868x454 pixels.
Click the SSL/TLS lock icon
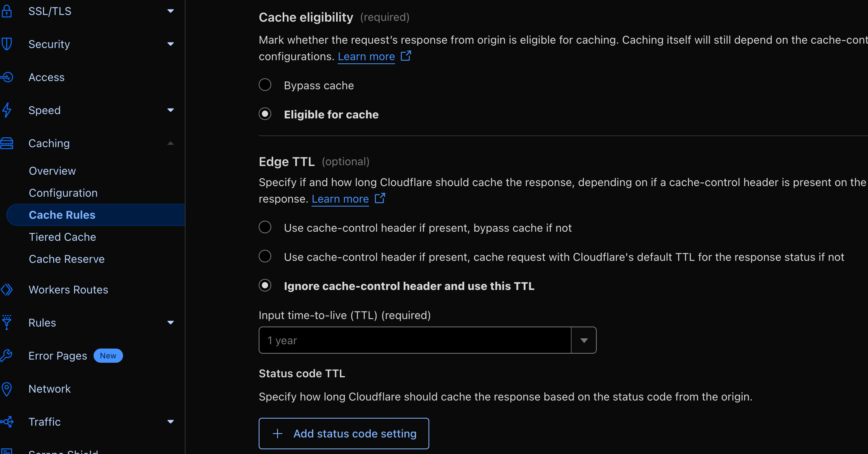7,11
